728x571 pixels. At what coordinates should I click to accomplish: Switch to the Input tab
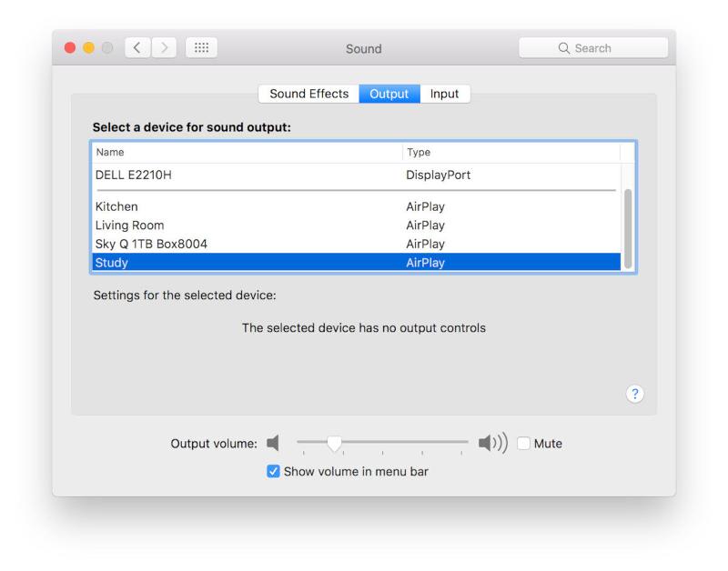(x=444, y=94)
